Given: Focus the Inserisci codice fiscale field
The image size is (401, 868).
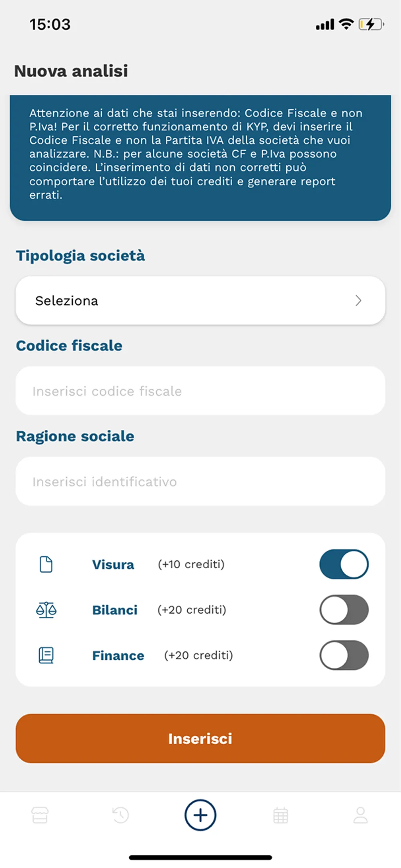Looking at the screenshot, I should coord(200,391).
